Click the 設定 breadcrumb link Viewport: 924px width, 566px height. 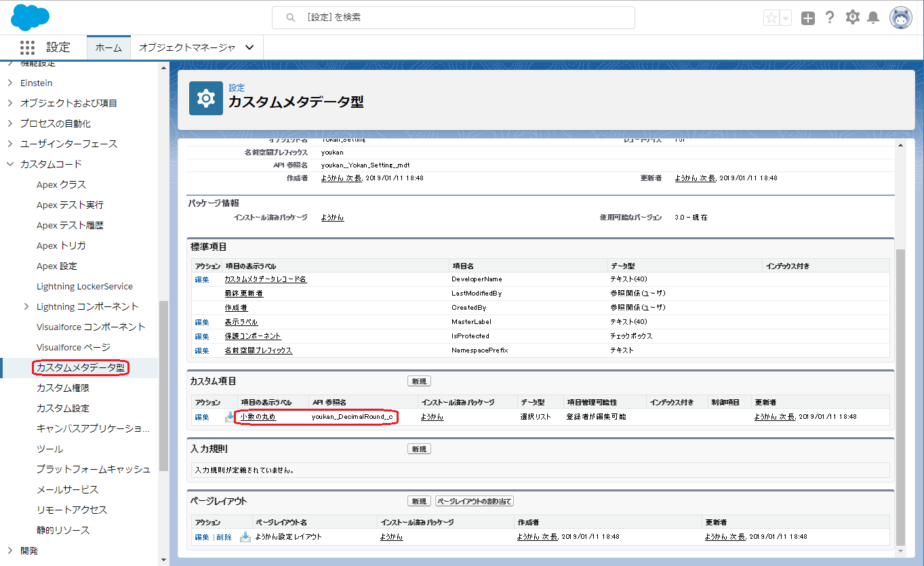pyautogui.click(x=237, y=88)
